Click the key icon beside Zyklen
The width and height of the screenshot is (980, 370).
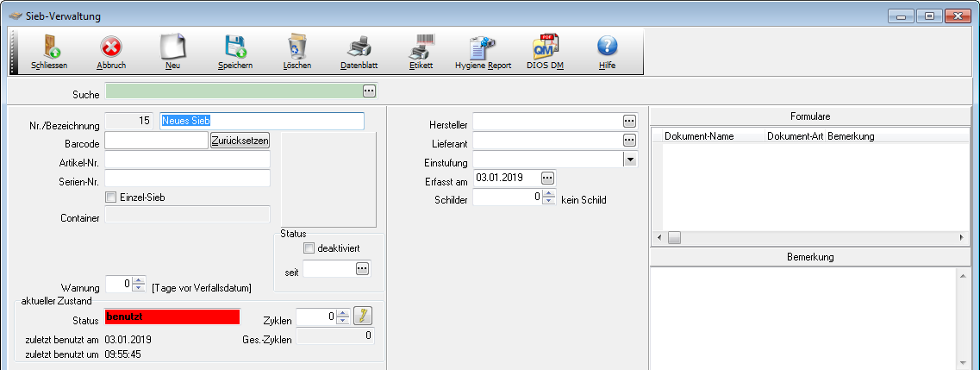click(x=363, y=317)
